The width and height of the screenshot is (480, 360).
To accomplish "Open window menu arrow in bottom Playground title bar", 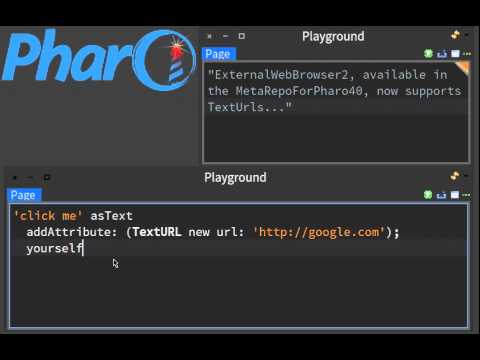I will coord(466,176).
